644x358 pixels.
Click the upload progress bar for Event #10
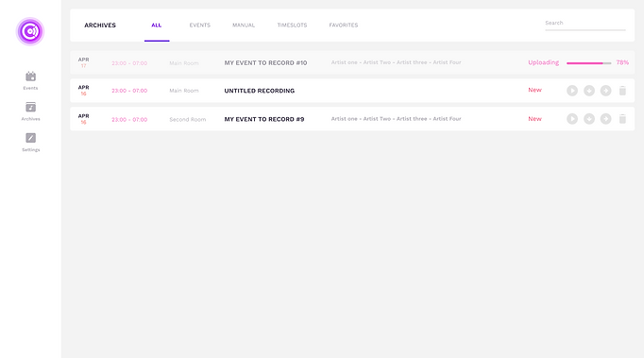[x=588, y=63]
